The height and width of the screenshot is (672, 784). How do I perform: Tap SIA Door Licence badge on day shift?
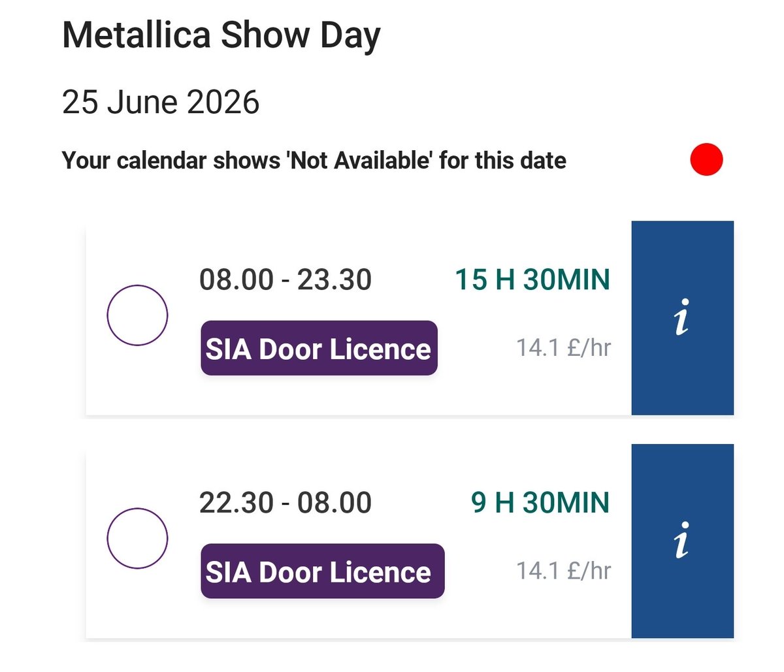pos(319,348)
